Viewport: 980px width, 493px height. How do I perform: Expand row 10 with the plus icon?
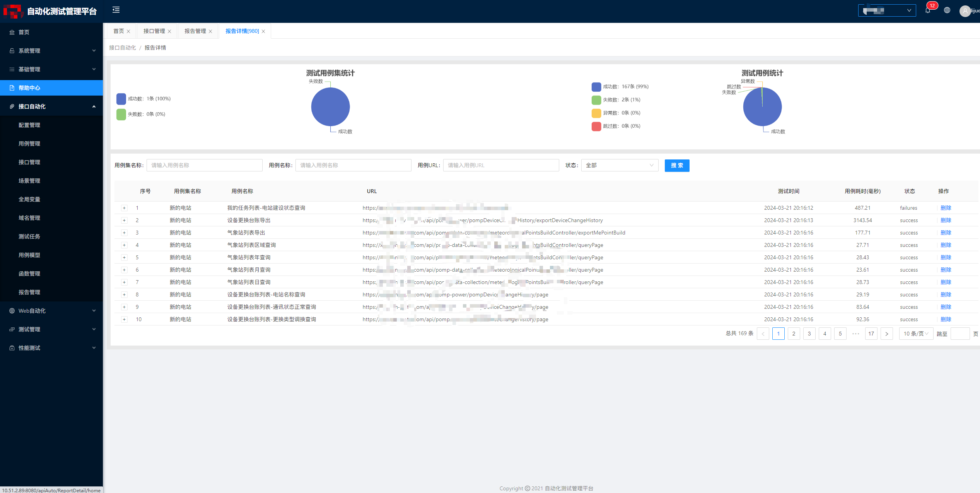[x=124, y=320]
